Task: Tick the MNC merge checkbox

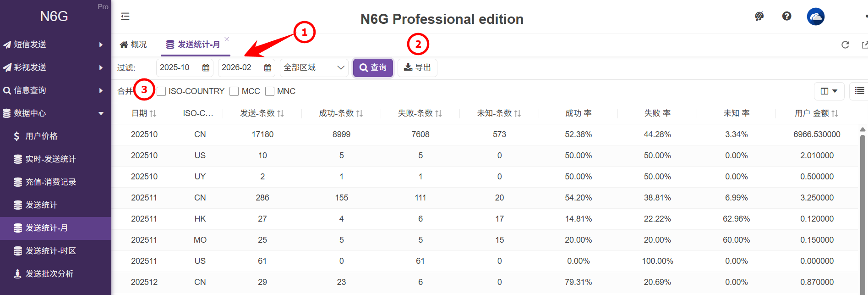Action: 270,91
